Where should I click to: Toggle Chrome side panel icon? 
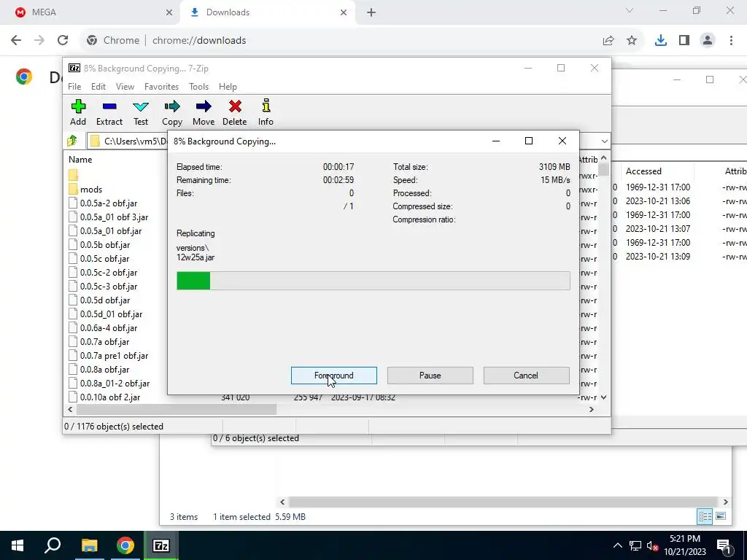pos(684,41)
